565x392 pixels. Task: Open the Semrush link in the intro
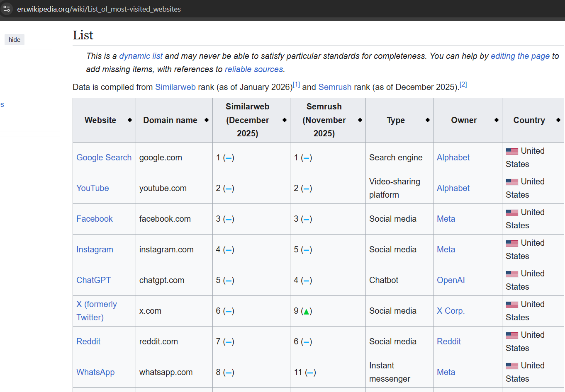pyautogui.click(x=335, y=87)
